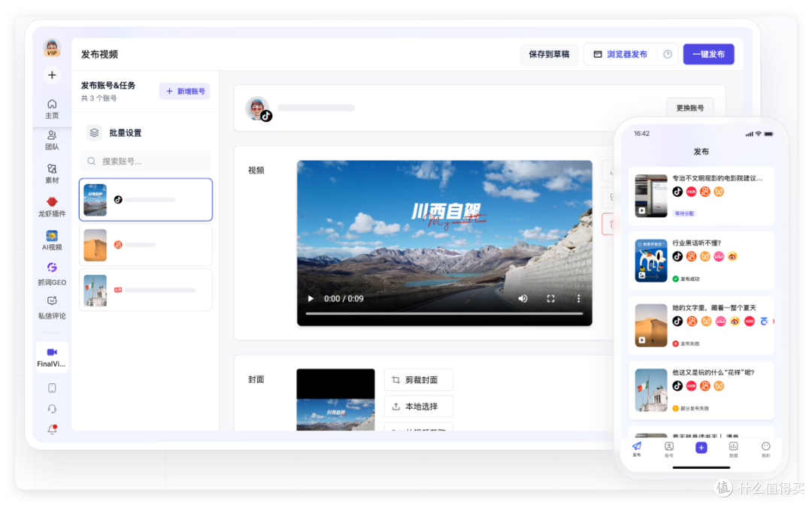Tap the cinema thumbnail of the 专治不文明观影 post
Viewport: 812px width, 505px height.
pyautogui.click(x=651, y=195)
